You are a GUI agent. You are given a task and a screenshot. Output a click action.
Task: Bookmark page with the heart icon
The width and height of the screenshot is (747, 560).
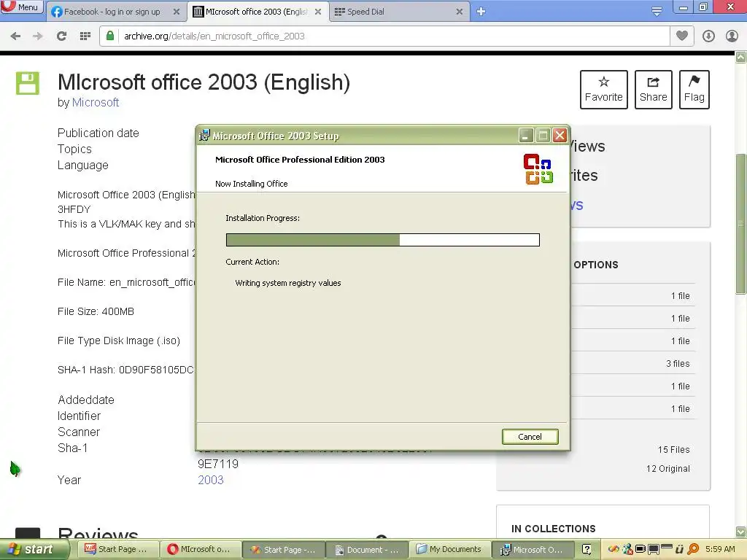click(682, 36)
